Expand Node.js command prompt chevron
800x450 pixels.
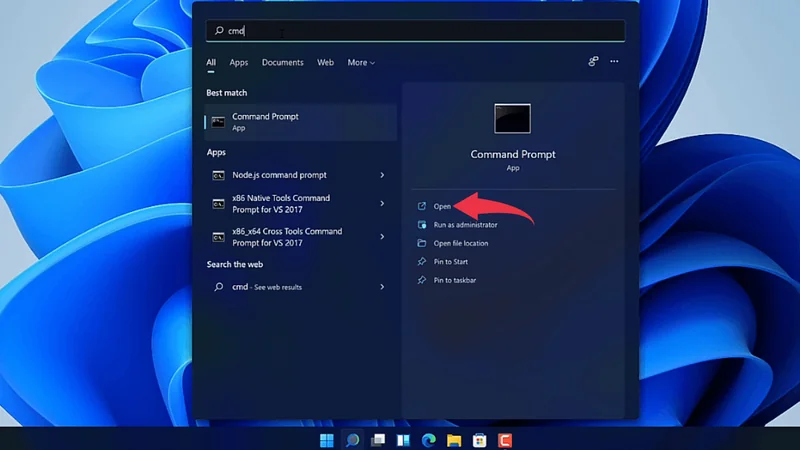tap(382, 175)
